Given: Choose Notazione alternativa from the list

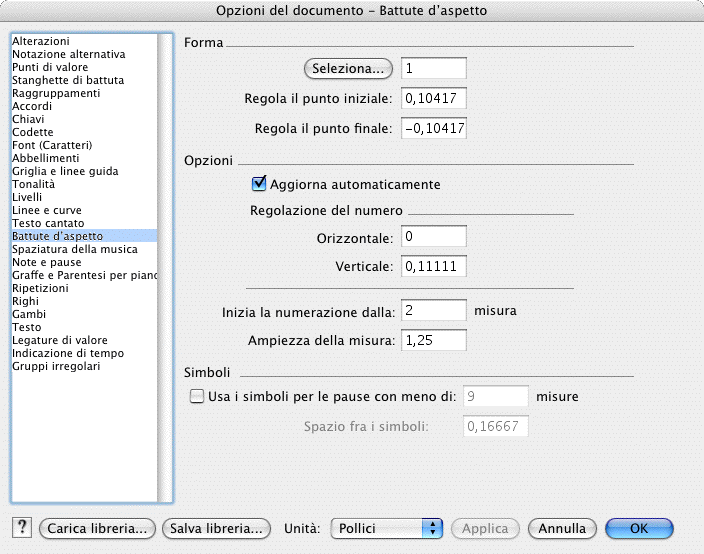Looking at the screenshot, I should pyautogui.click(x=69, y=54).
